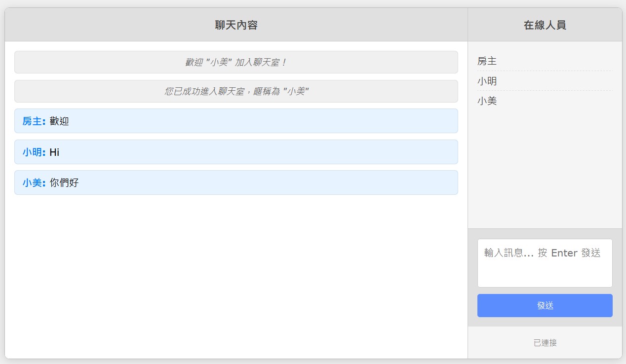
Task: Click the 發送 send button
Action: (545, 305)
